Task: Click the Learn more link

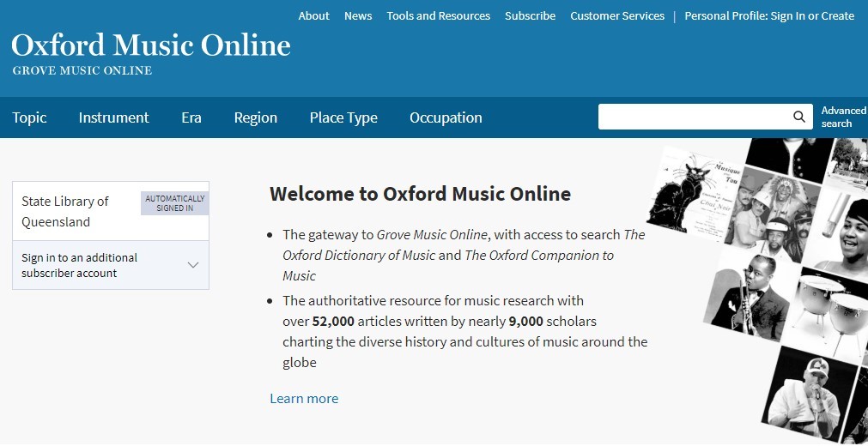Action: [x=304, y=399]
